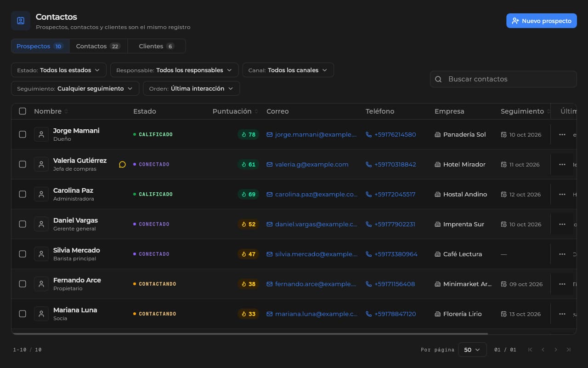Click the score badge 33 for Mariana Luna
The height and width of the screenshot is (368, 588).
tap(248, 314)
